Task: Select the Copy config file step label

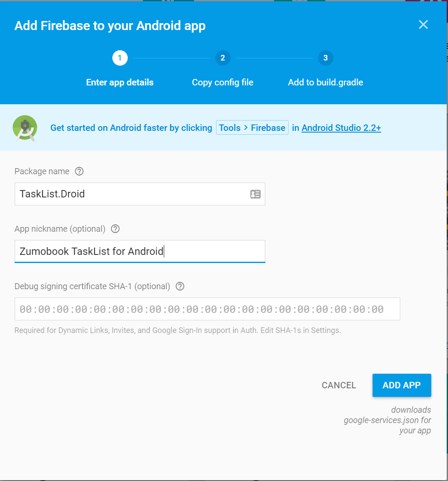Action: 222,82
